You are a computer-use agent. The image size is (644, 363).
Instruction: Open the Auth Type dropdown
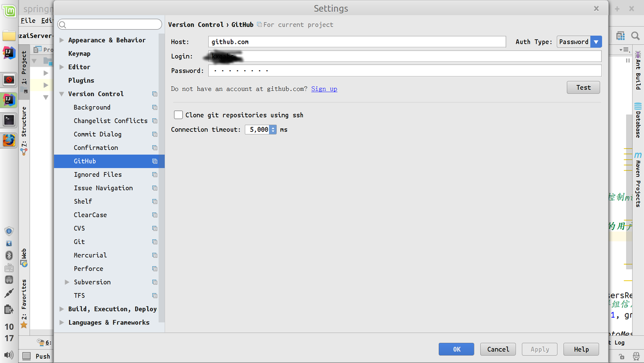(x=596, y=42)
